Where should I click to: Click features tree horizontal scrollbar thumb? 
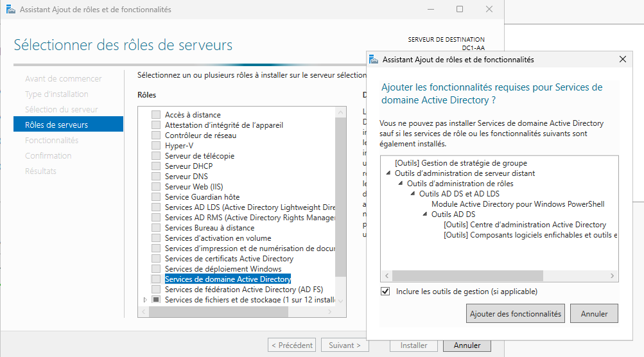pos(468,275)
